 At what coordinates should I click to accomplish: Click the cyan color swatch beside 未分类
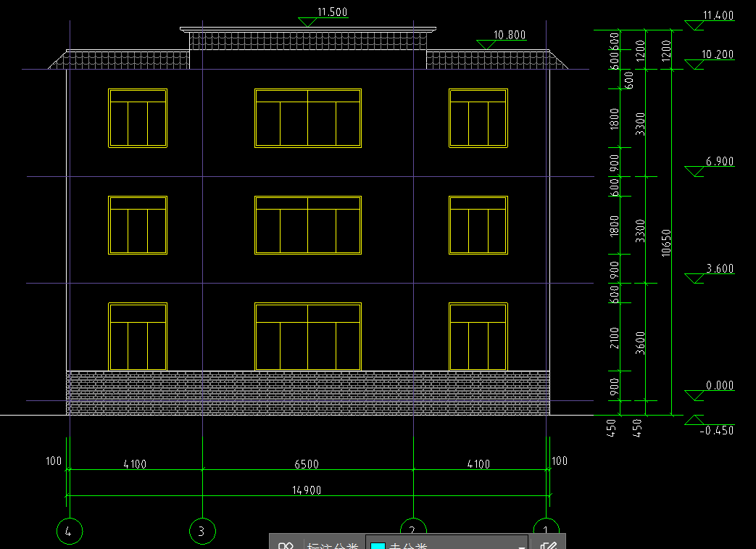pyautogui.click(x=378, y=545)
